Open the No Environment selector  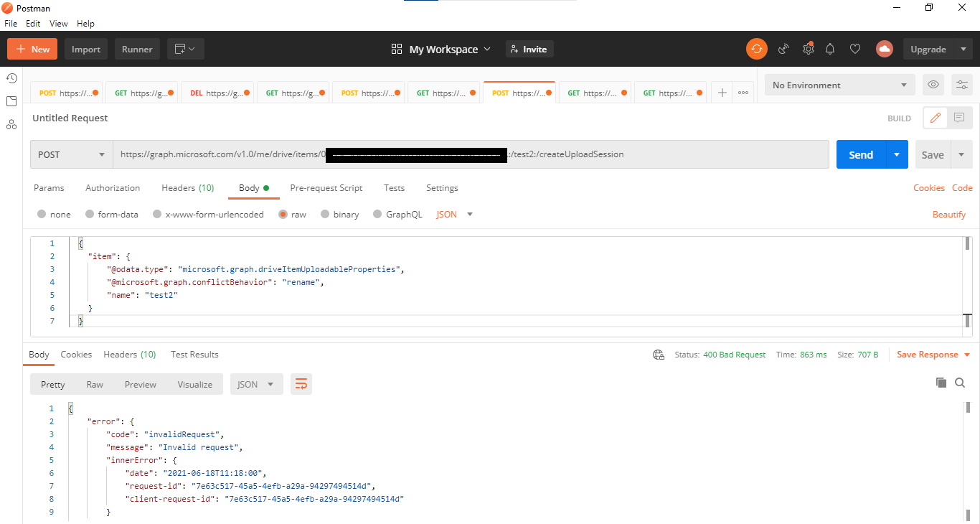point(839,85)
